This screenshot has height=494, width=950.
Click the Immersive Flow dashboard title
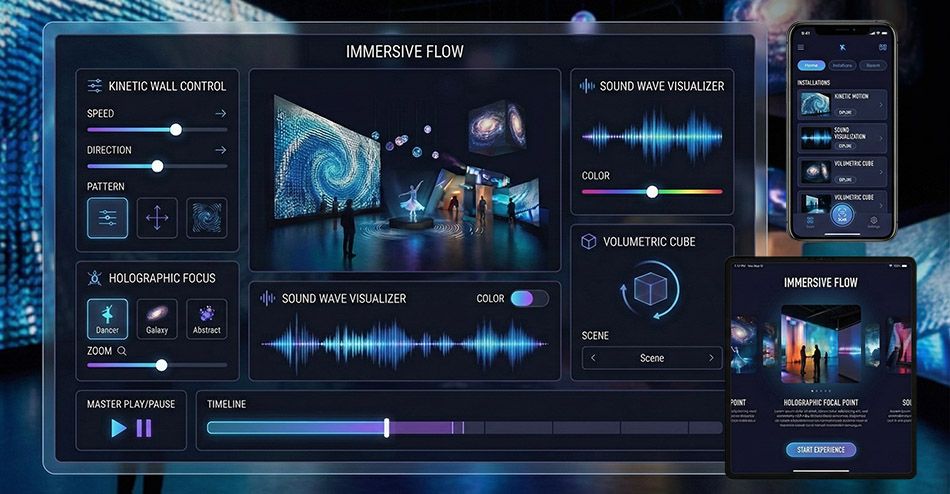pos(405,52)
